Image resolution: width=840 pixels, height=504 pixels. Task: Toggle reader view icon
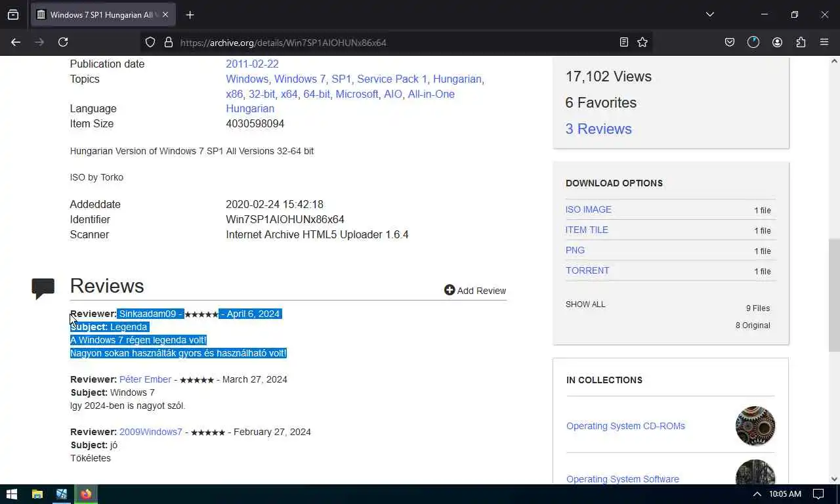623,42
